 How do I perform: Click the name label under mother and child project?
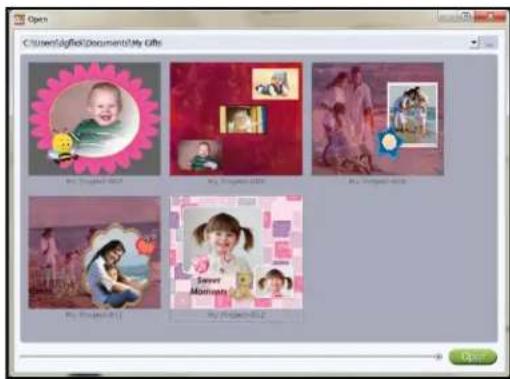[94, 315]
